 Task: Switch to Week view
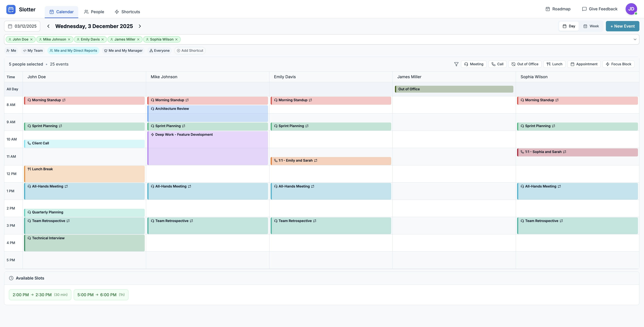click(x=591, y=26)
